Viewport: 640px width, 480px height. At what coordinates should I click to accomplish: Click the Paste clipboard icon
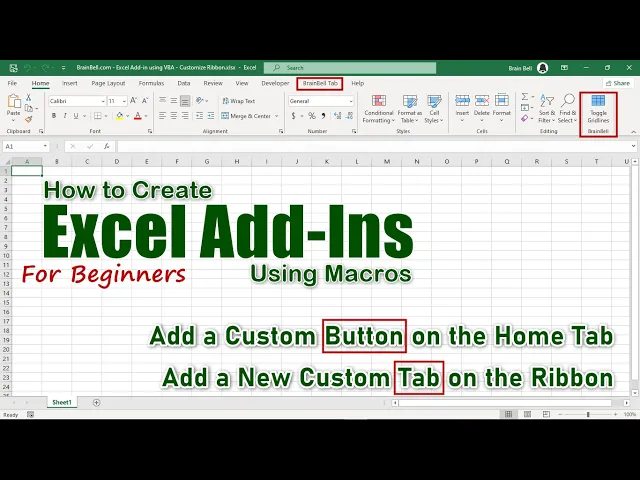point(13,101)
